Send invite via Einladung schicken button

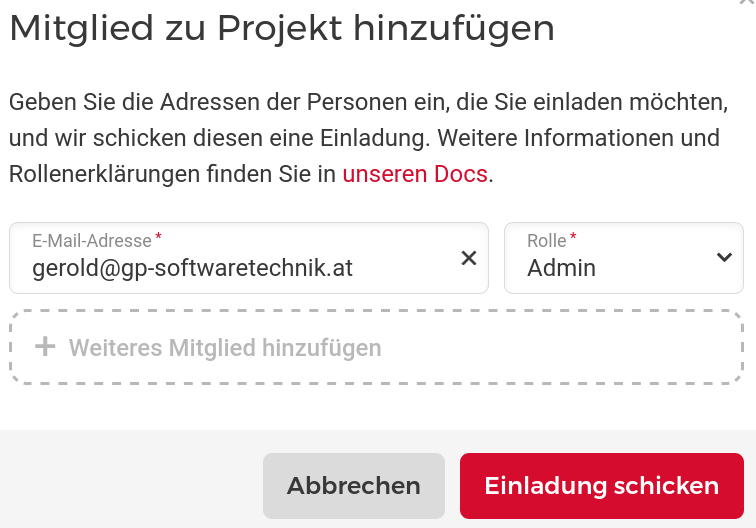click(601, 486)
